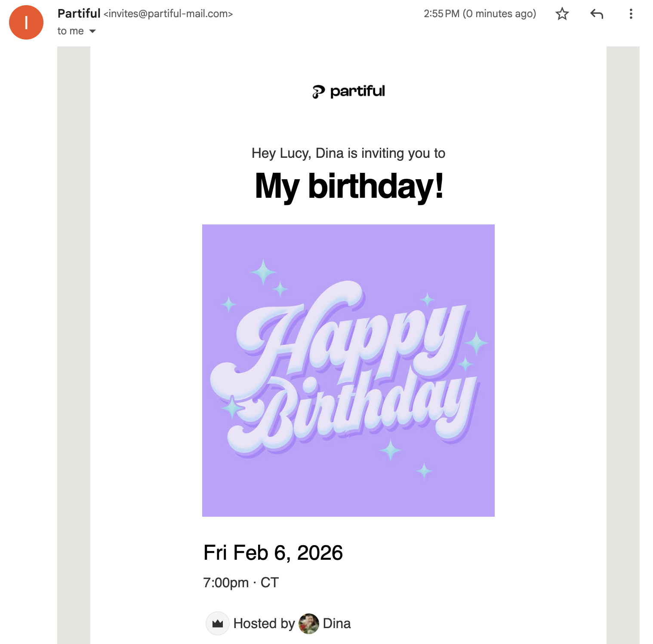This screenshot has height=644, width=653.
Task: Click the orange sender avatar circle
Action: coord(26,22)
